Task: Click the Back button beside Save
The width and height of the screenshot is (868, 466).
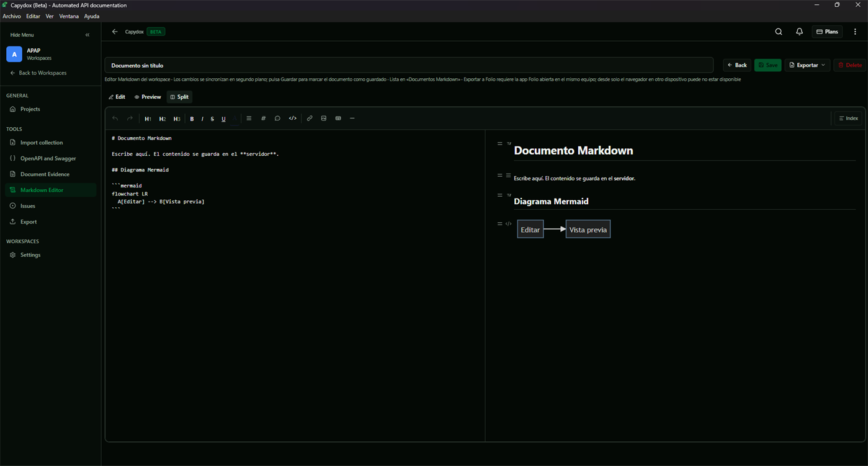Action: tap(737, 65)
